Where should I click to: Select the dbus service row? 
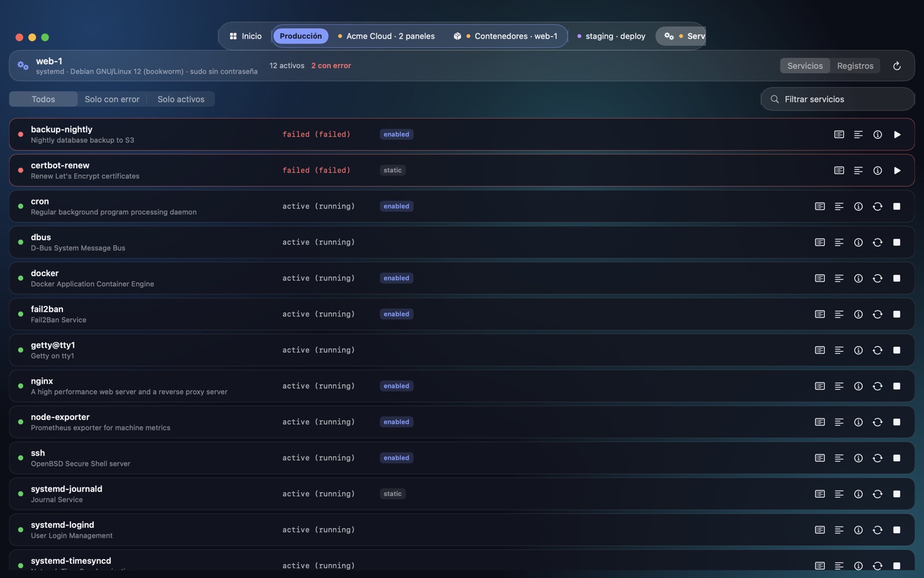[x=462, y=242]
